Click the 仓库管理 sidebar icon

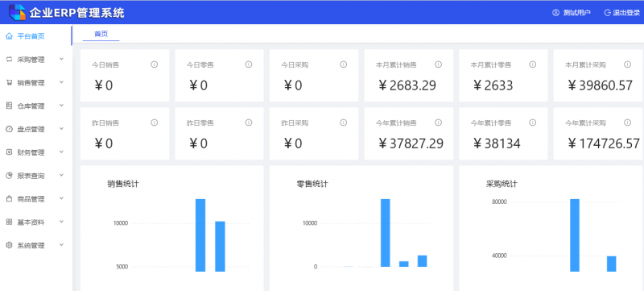coord(9,106)
